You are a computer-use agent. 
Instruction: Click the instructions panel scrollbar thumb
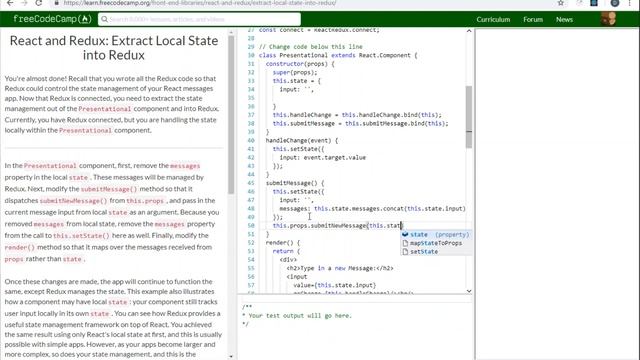click(x=231, y=115)
